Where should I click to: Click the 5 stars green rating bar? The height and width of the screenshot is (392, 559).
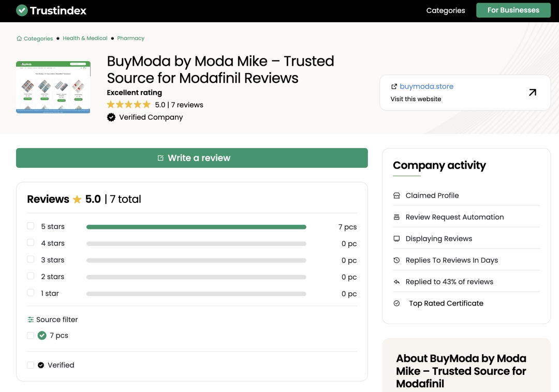click(x=196, y=227)
